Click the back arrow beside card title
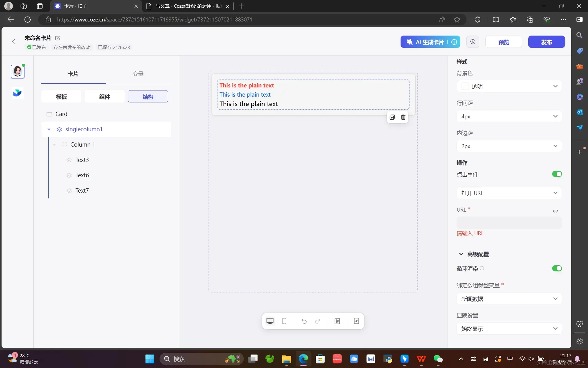 pyautogui.click(x=13, y=42)
